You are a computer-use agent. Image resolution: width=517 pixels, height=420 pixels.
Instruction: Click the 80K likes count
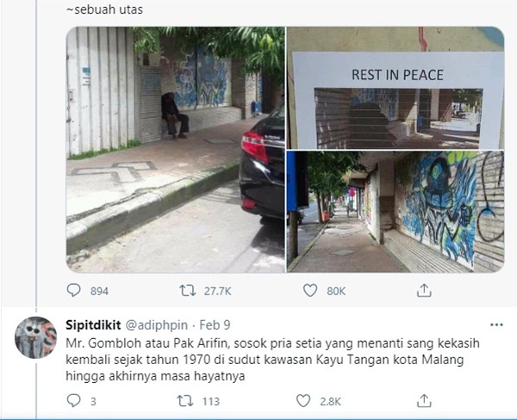coord(336,291)
